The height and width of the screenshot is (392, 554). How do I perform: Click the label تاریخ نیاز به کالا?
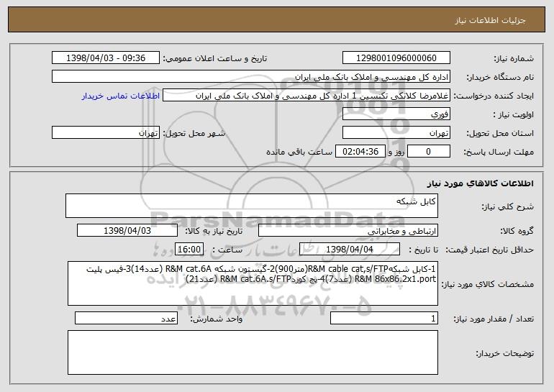pos(214,232)
